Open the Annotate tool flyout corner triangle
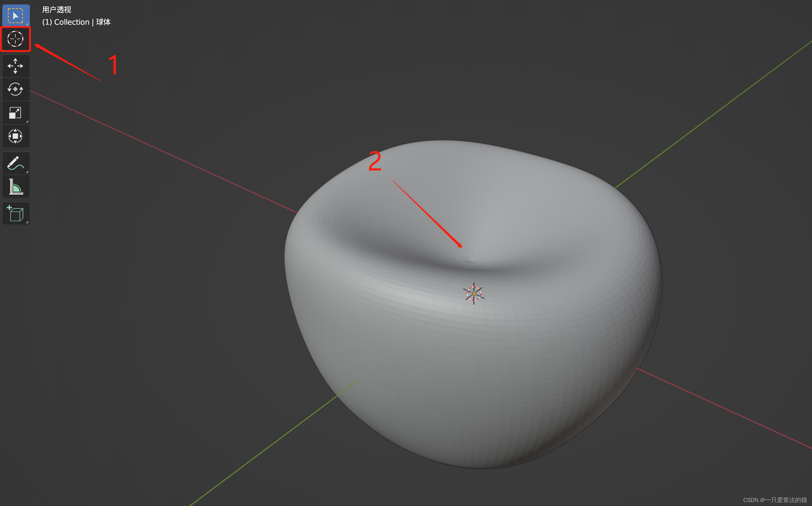 (27, 172)
